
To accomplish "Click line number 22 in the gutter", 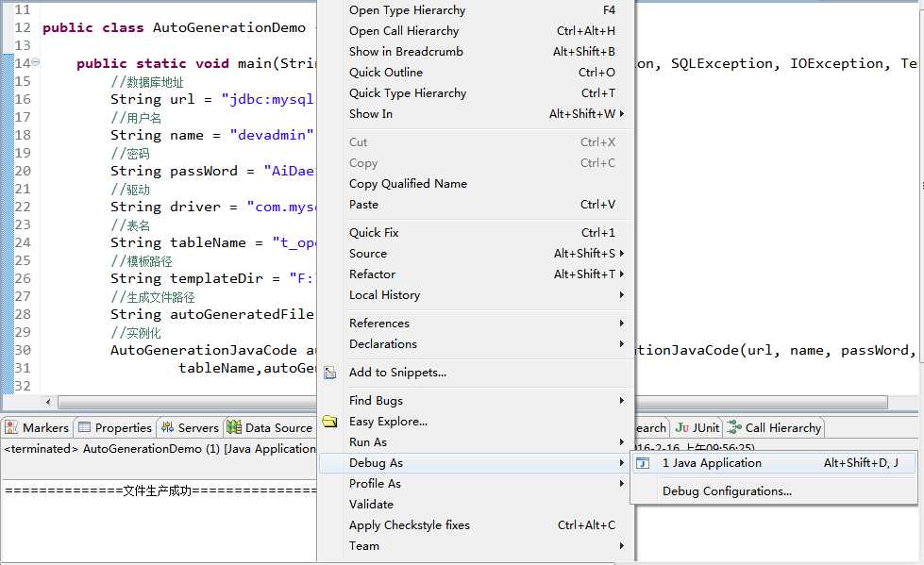I will tap(23, 207).
